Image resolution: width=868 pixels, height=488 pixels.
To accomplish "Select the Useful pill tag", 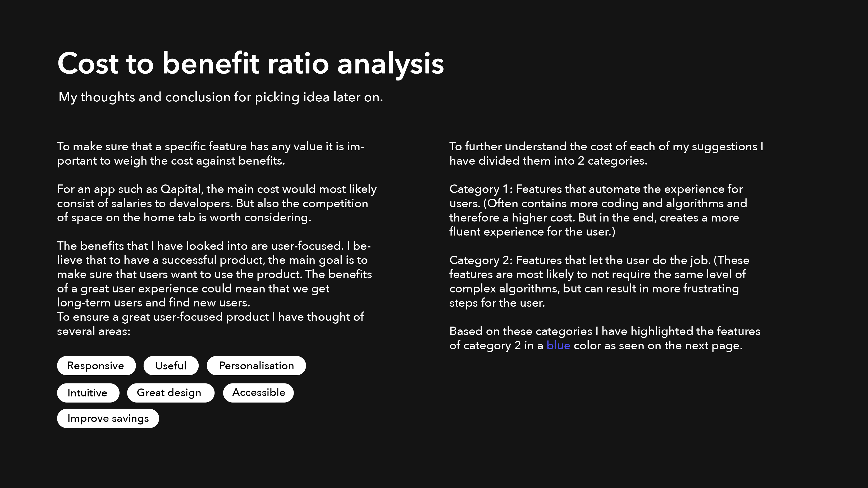I will (171, 365).
